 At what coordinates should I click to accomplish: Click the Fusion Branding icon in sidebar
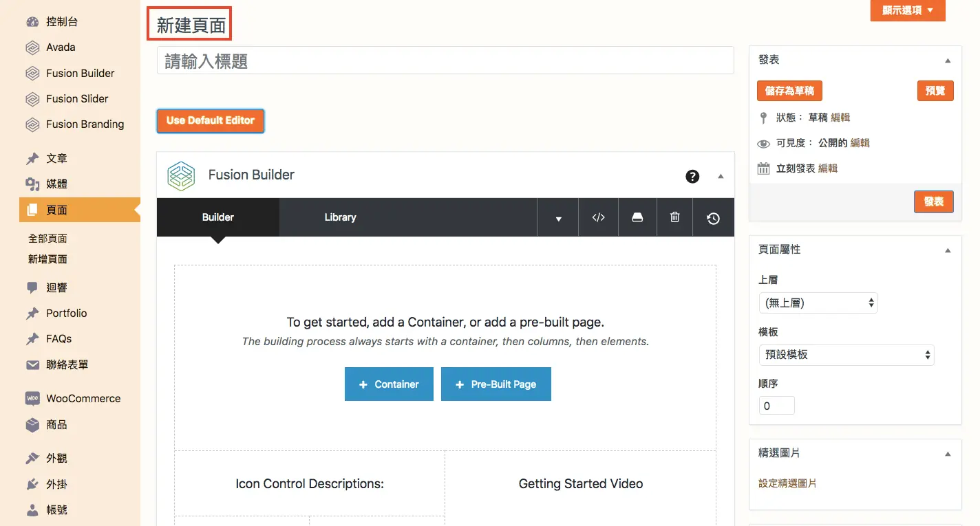point(32,124)
